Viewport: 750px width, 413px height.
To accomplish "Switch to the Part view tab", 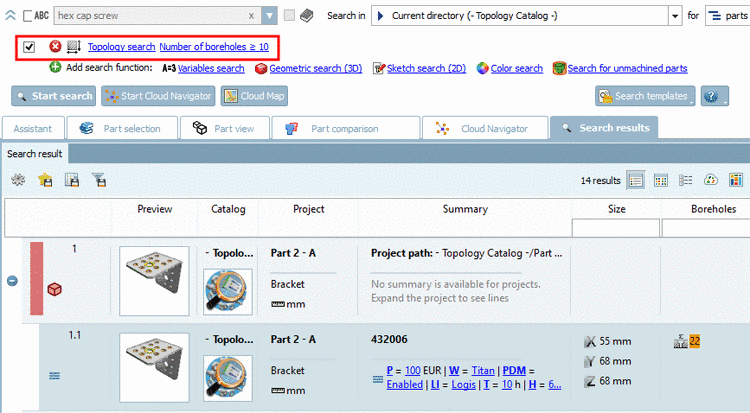I will (225, 128).
